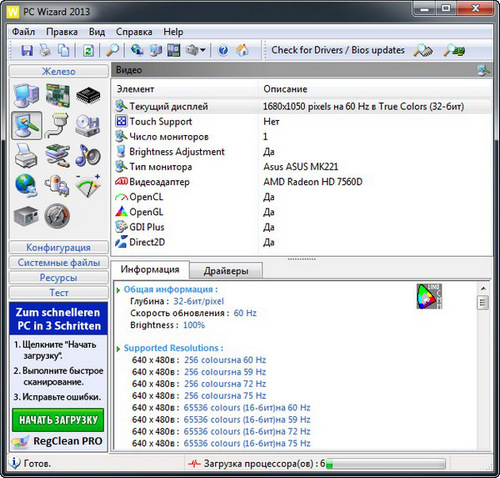Screen dimensions: 500x478
Task: Select the GDI Plus row
Action: pos(302,227)
